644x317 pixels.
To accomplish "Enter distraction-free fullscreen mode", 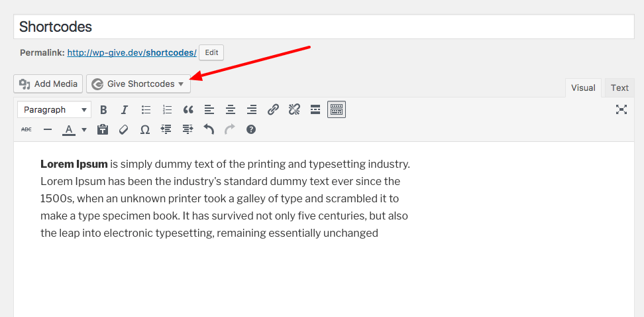I will tap(621, 109).
